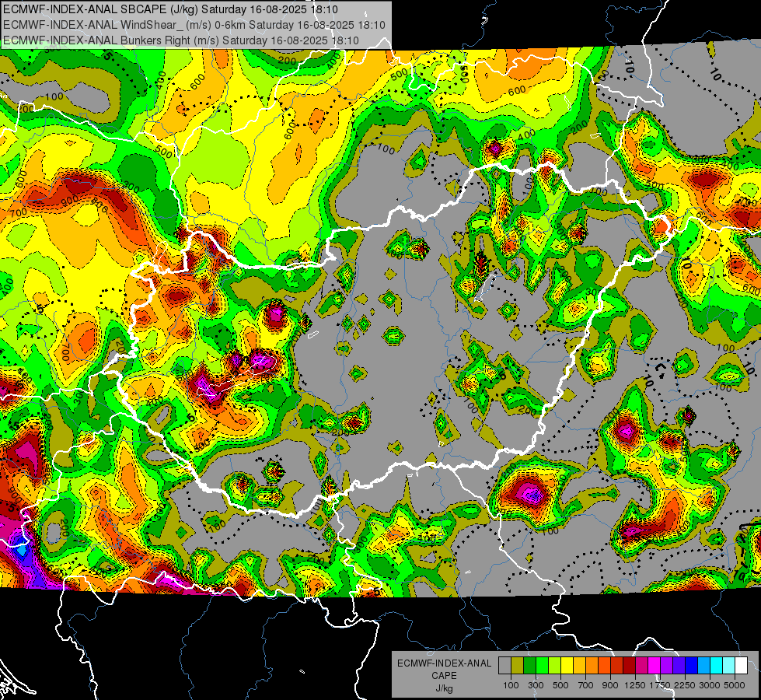Click the CAPE label in the legend
The image size is (761, 700).
(444, 676)
